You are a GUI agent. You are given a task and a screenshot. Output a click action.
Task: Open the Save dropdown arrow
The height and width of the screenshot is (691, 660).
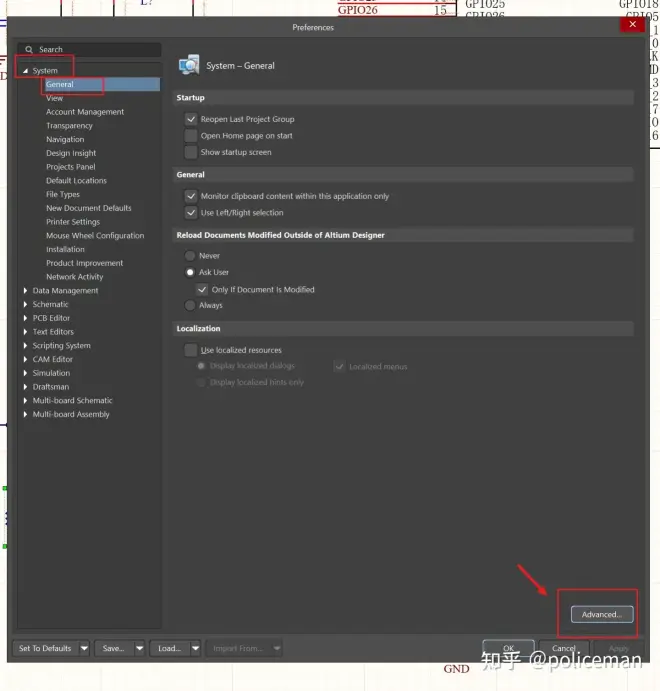tap(139, 648)
